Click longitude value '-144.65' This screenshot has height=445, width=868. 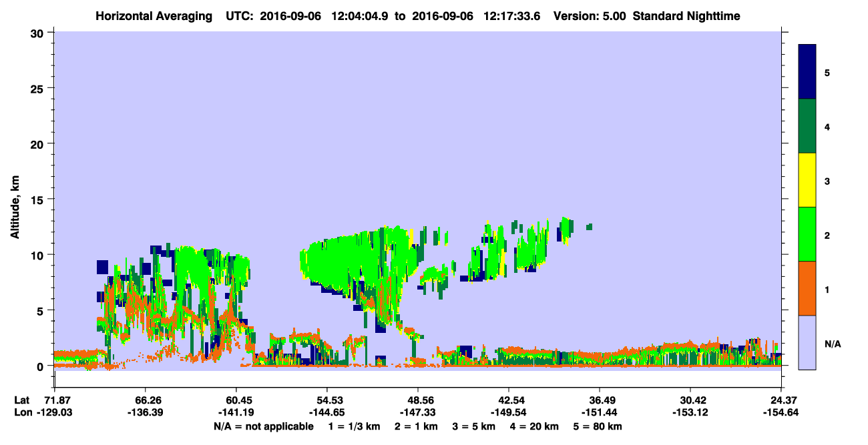[x=327, y=412]
